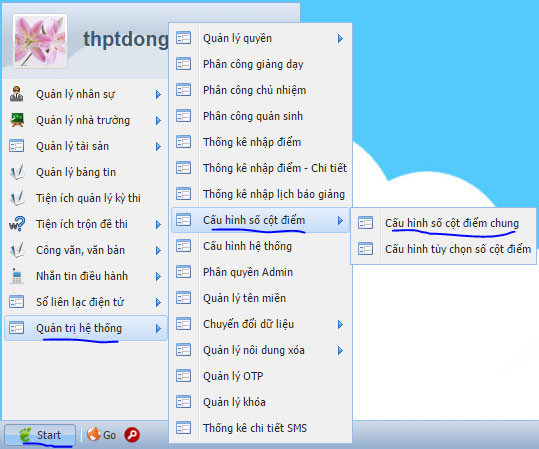This screenshot has width=539, height=449.
Task: Click the icon beside Thống kê chi tiết SMS
Action: [184, 428]
